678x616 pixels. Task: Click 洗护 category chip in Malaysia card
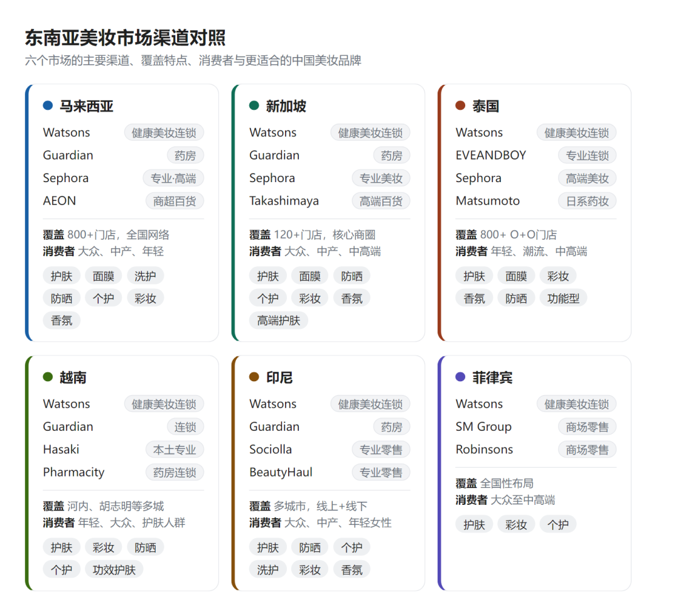[x=145, y=276]
